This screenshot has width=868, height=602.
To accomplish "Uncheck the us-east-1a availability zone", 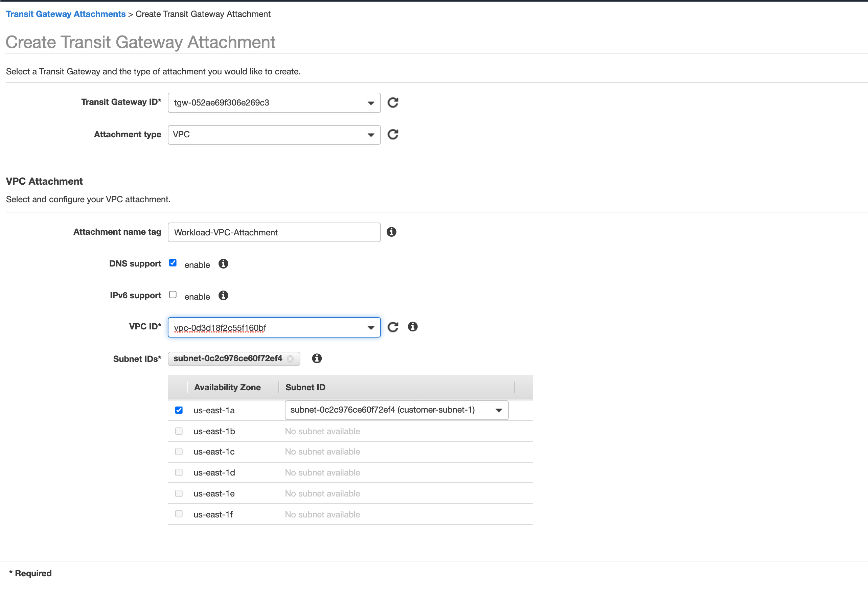I will pos(179,410).
